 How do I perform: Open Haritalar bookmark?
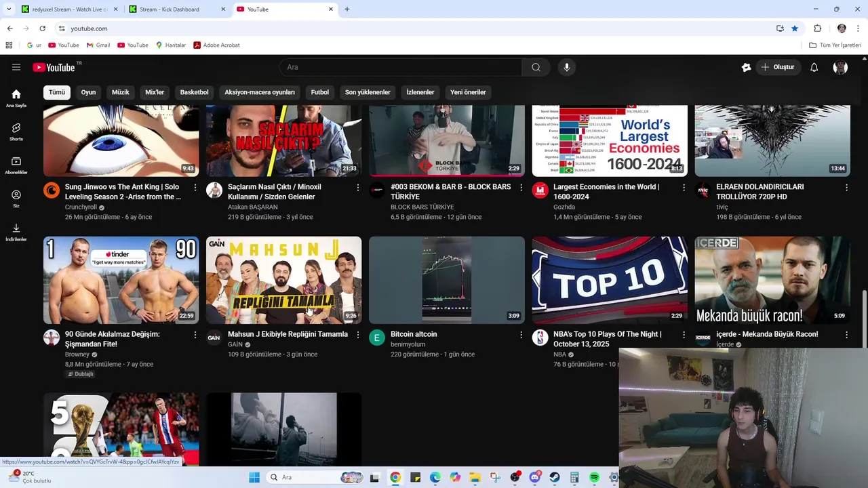[x=171, y=45]
